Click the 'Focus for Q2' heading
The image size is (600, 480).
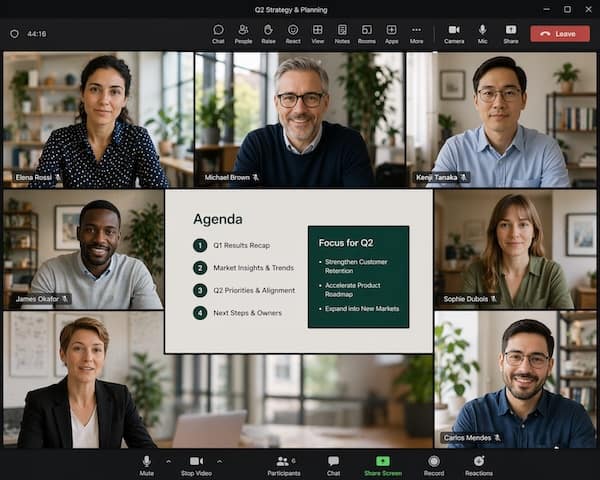(x=346, y=243)
